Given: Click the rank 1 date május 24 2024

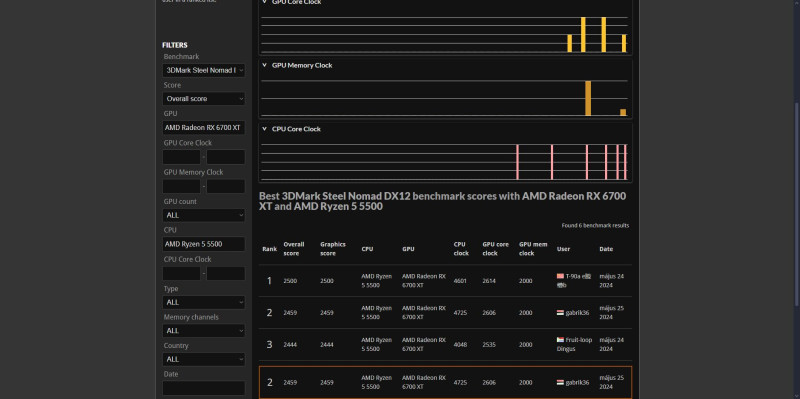Looking at the screenshot, I should click(612, 281).
